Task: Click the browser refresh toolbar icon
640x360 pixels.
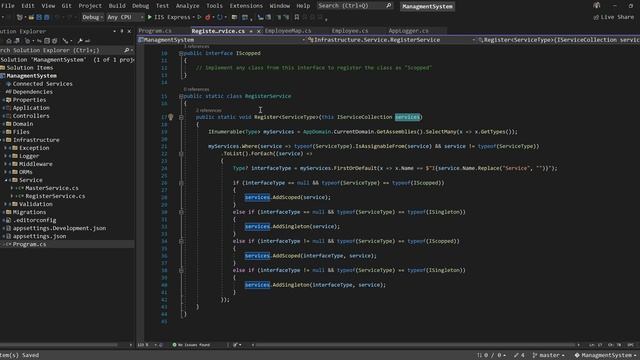Action: pos(220,17)
